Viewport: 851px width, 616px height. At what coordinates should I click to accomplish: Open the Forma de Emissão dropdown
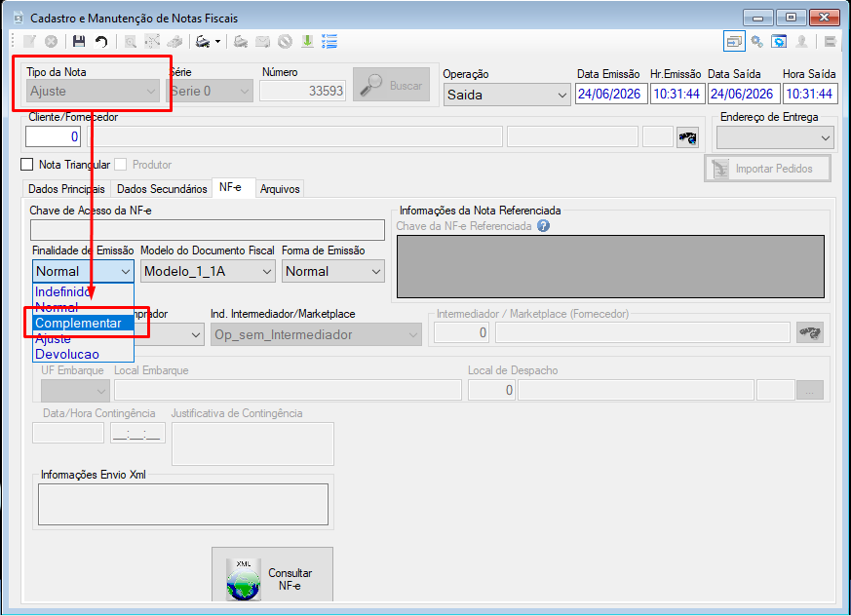coord(332,271)
